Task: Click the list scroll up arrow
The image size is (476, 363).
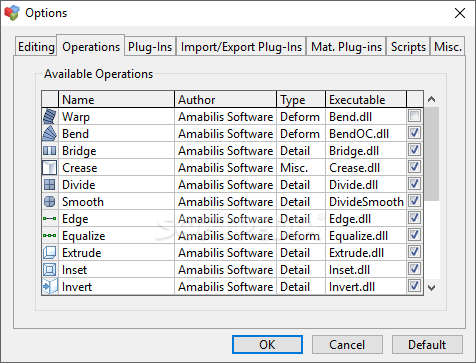Action: (x=432, y=99)
